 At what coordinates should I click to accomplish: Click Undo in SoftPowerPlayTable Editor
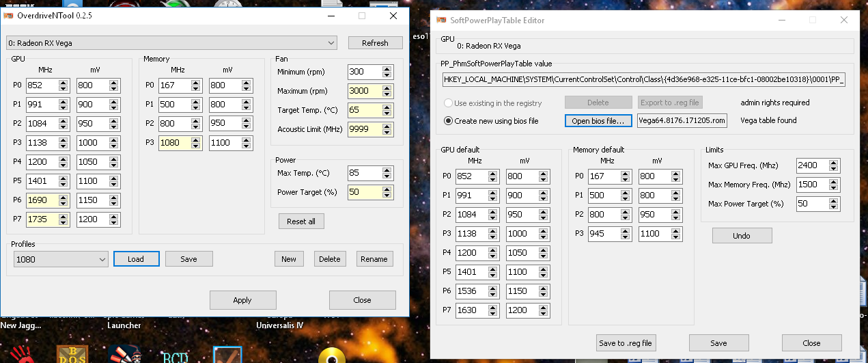[742, 236]
